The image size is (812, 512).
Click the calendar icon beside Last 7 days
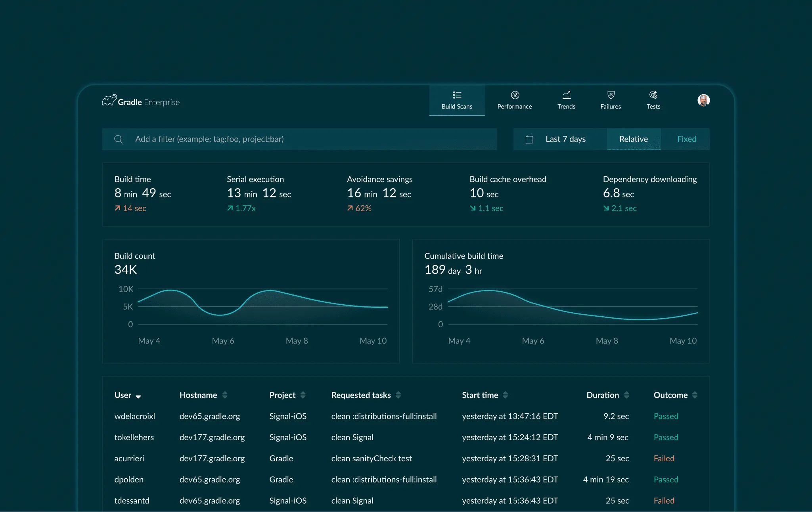coord(530,139)
